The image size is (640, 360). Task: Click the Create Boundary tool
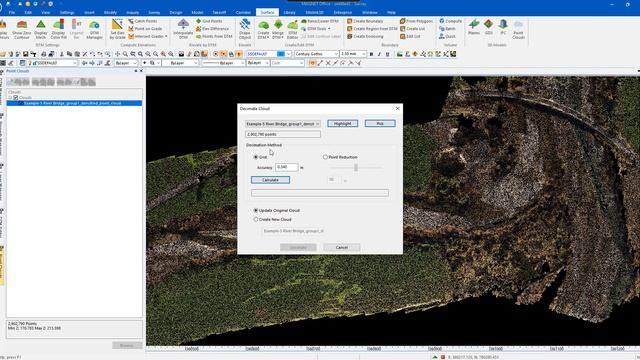pyautogui.click(x=365, y=21)
